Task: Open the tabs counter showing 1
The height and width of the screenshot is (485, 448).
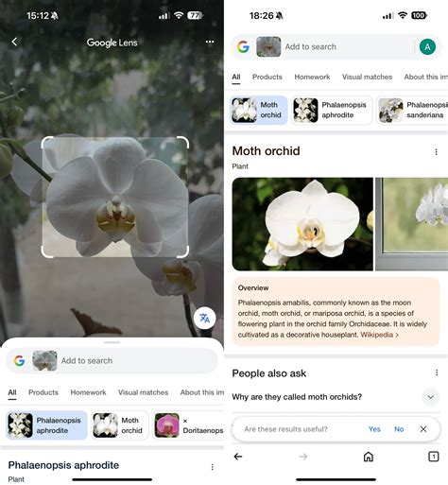Action: click(434, 457)
